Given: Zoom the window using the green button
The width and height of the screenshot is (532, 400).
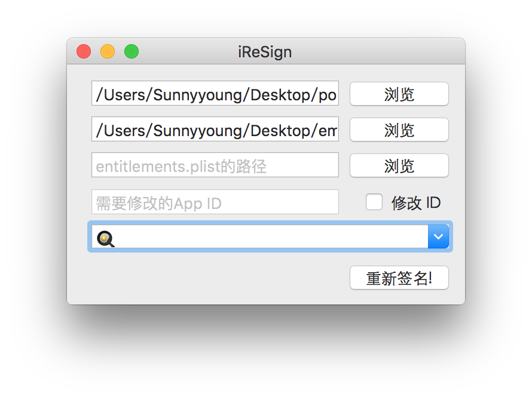Looking at the screenshot, I should pos(132,52).
